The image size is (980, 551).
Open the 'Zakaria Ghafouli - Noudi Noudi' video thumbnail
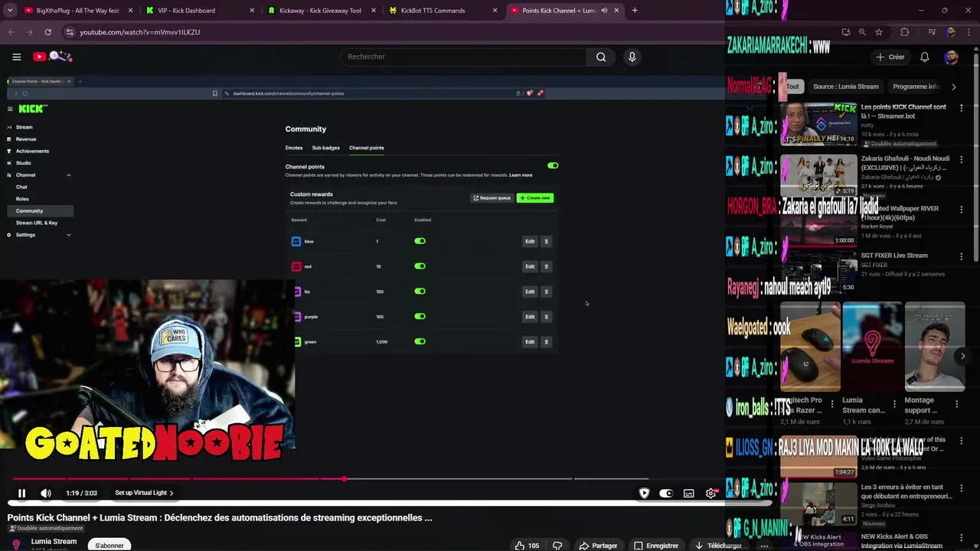coord(818,176)
